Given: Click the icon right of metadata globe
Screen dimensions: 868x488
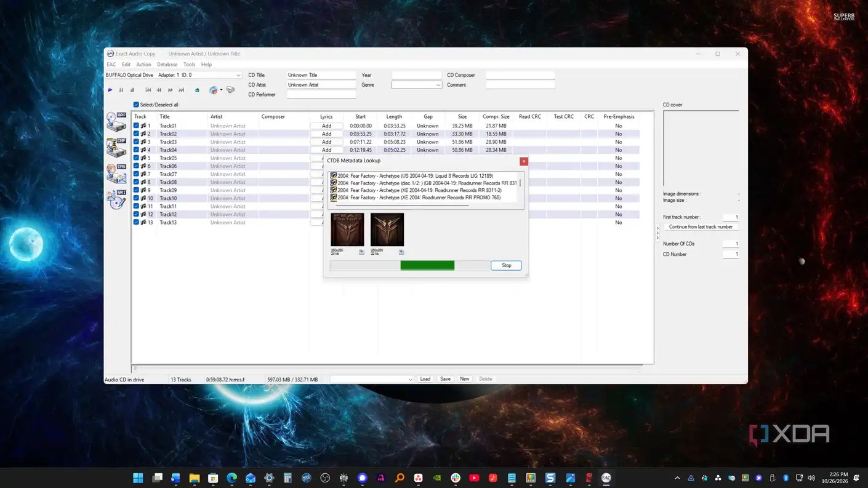Looking at the screenshot, I should [x=230, y=90].
